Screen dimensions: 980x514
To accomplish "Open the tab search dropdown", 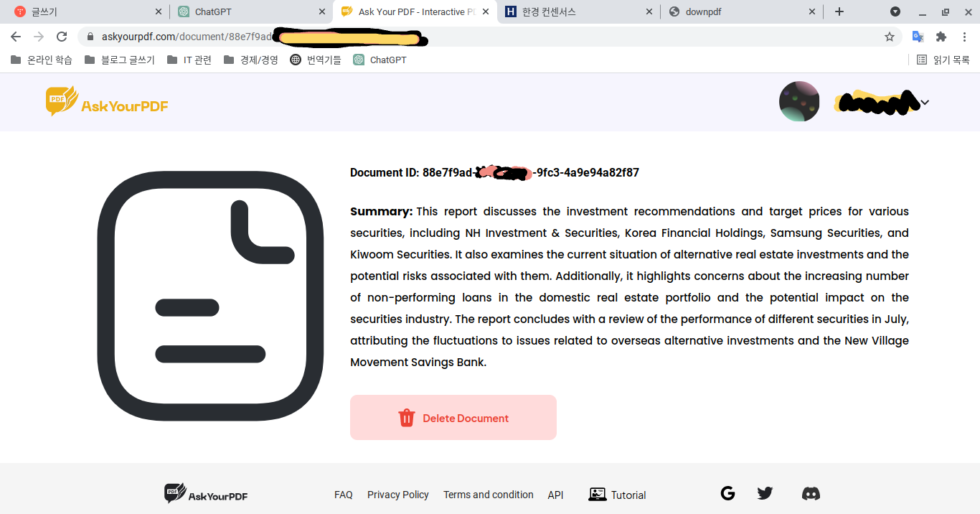I will click(895, 11).
